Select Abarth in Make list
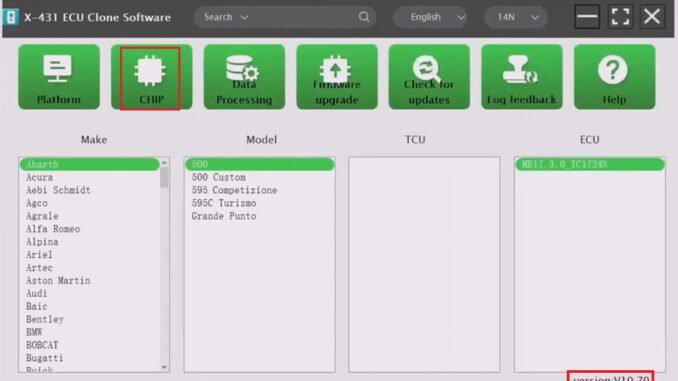Viewport: 678px width, 381px height. tap(90, 164)
